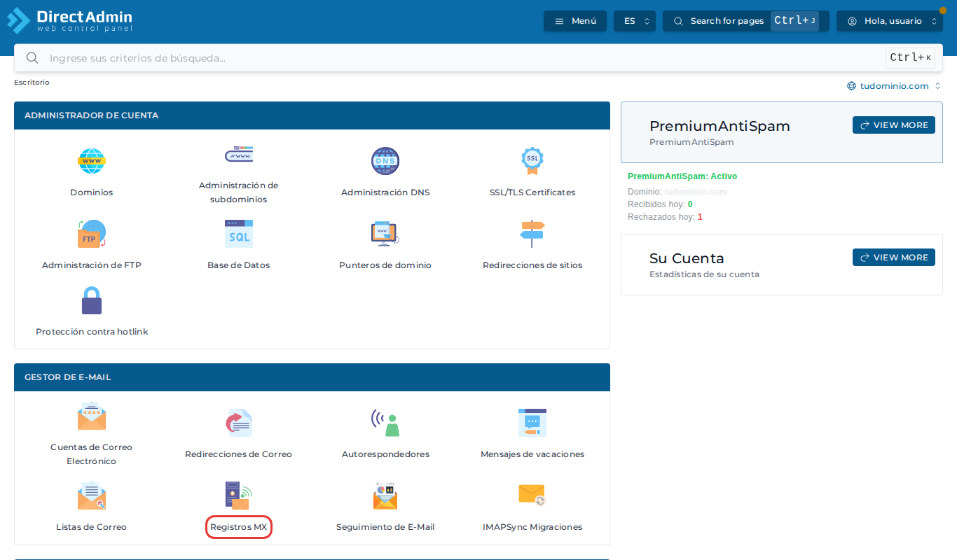
Task: Open Redirecciones de sitios signpost icon
Action: click(532, 234)
